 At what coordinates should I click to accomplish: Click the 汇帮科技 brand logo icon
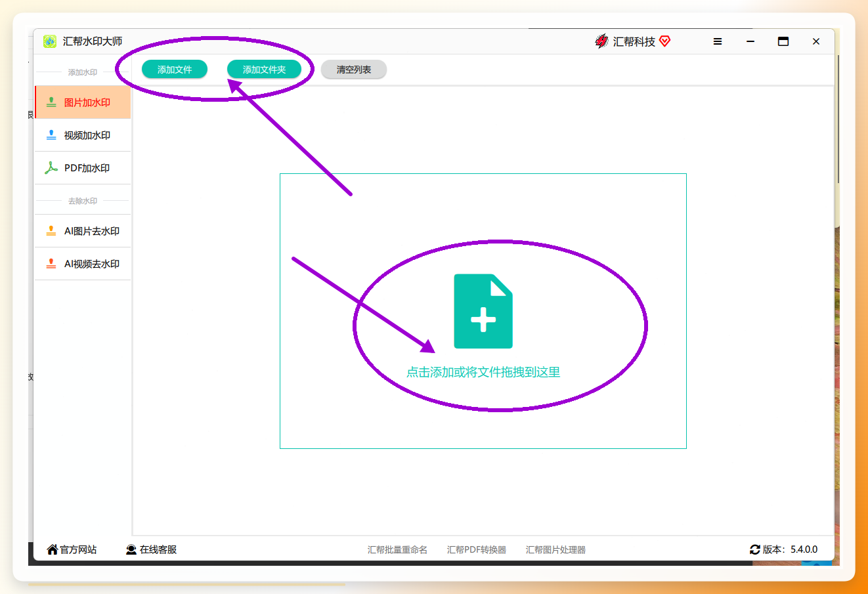(601, 41)
